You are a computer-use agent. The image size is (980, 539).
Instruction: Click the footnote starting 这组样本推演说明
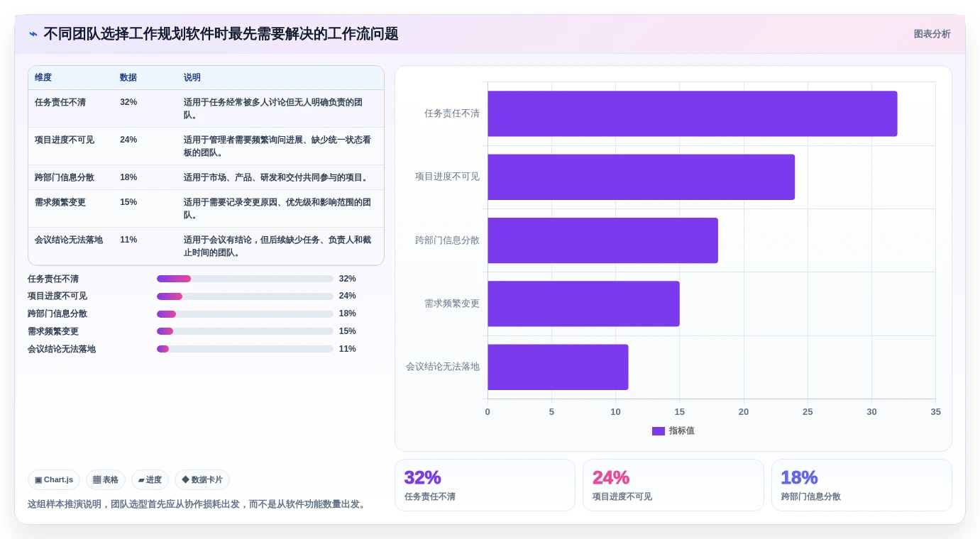click(x=198, y=504)
